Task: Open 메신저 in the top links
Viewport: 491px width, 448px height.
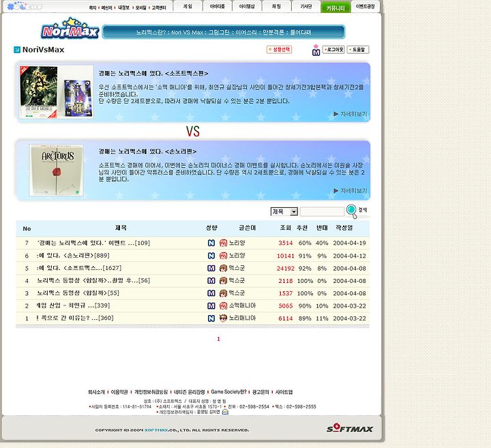Action: [106, 8]
